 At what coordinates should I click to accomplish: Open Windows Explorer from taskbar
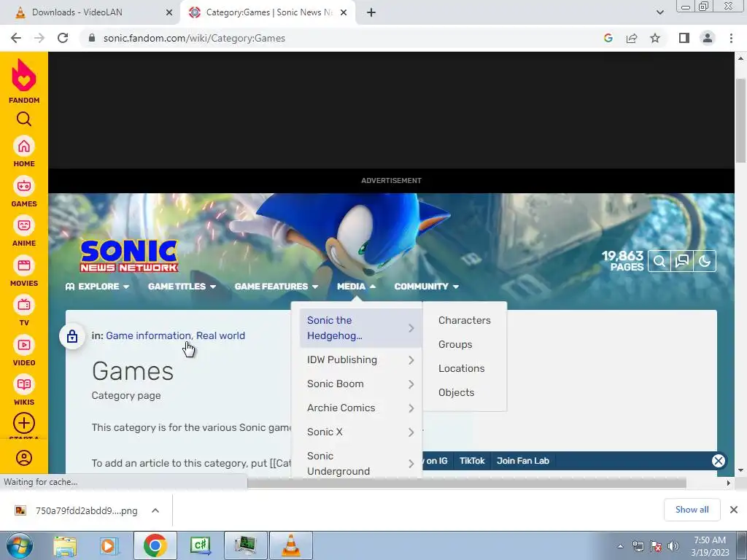65,545
